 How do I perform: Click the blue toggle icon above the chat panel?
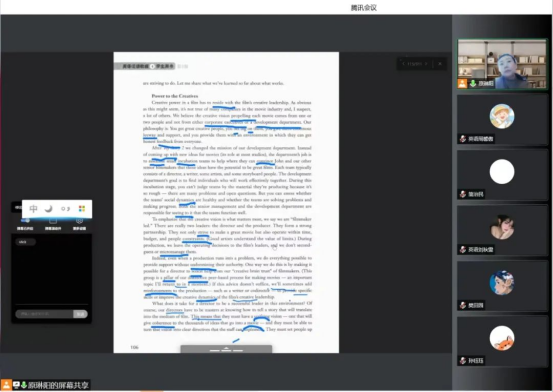point(25,221)
